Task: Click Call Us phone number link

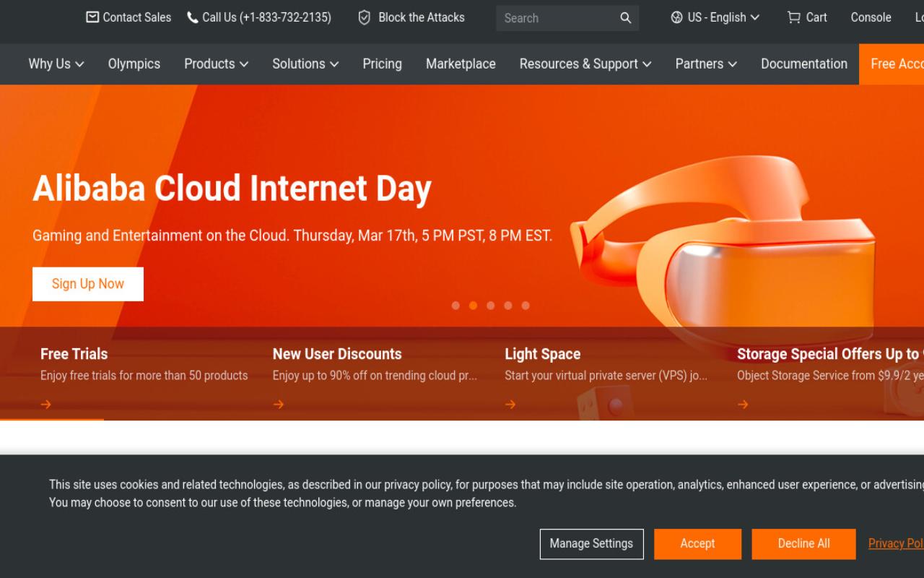Action: [266, 17]
